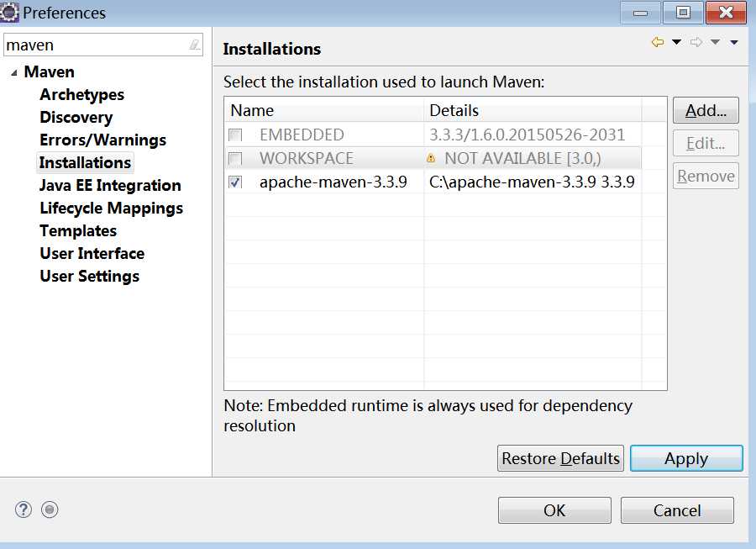Click the Remove button
The width and height of the screenshot is (756, 549).
click(x=706, y=176)
